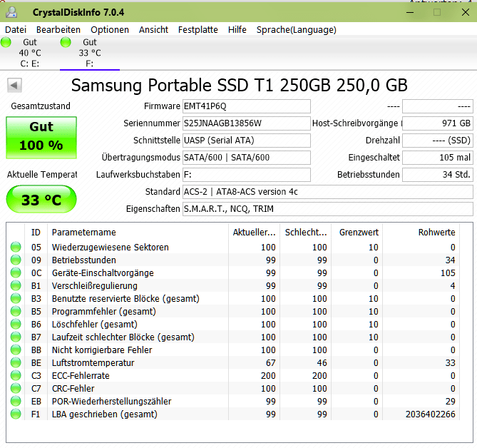477x448 pixels.
Task: Click status icon of Betriebsstunden attribute row
Action: click(x=16, y=260)
